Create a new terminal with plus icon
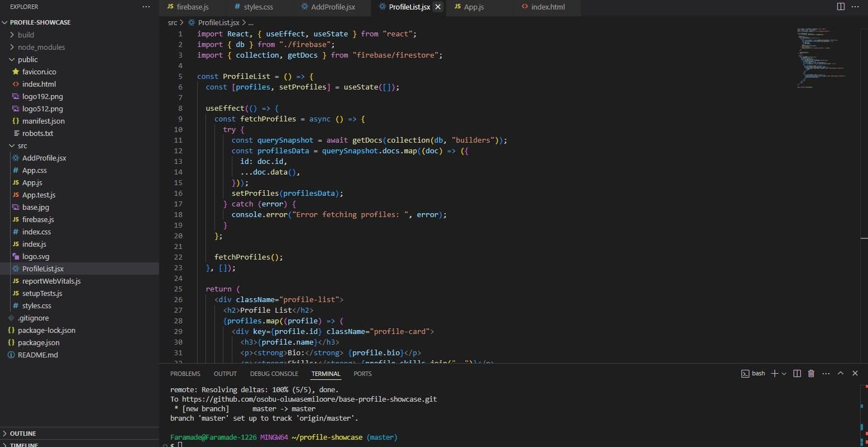 click(x=774, y=373)
